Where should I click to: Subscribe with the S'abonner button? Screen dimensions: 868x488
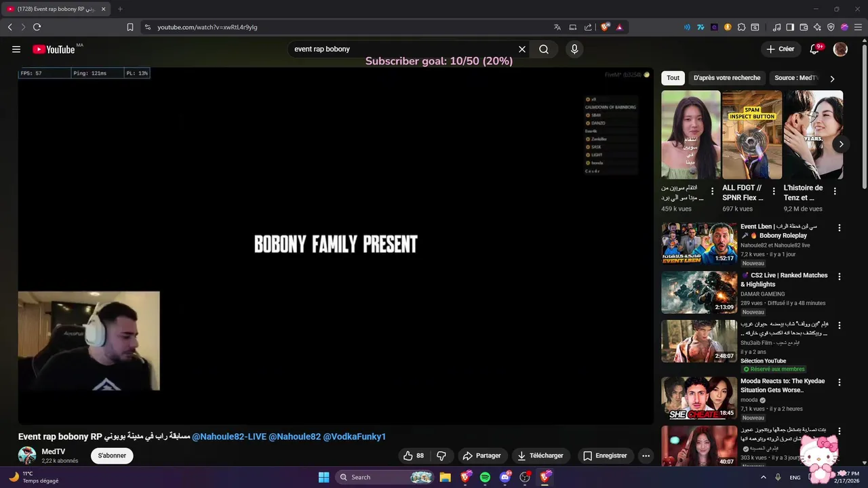(112, 455)
